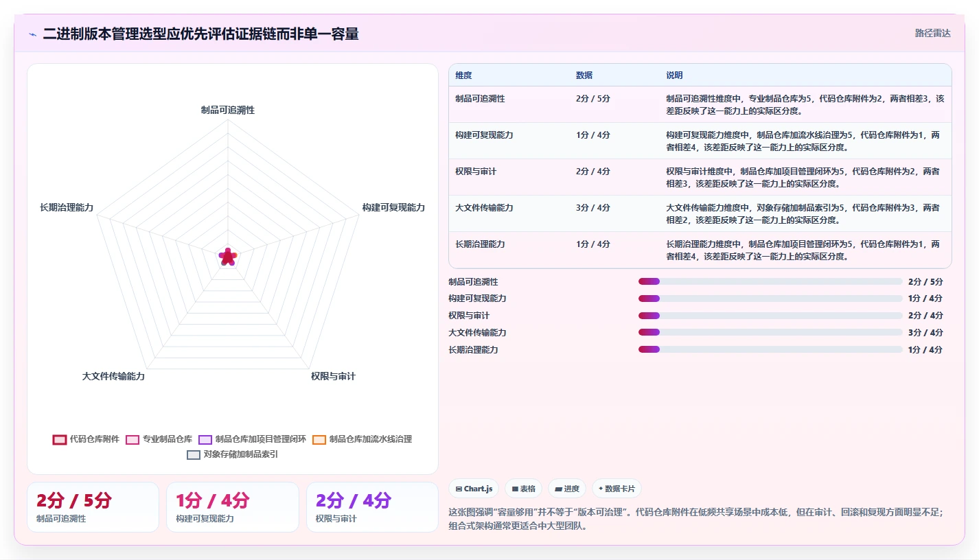Click the 2分 / 4分 权限与审计 data card
The height and width of the screenshot is (560, 979).
click(372, 507)
